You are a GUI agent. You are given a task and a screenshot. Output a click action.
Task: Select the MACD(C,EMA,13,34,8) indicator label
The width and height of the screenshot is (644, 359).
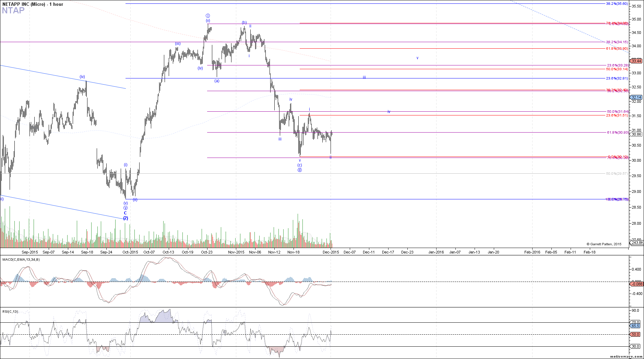[21, 259]
